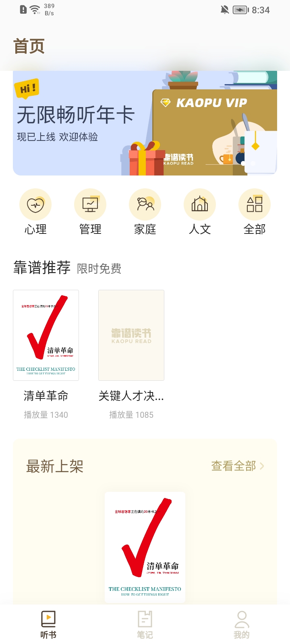Show 全部 categories icon

255,205
